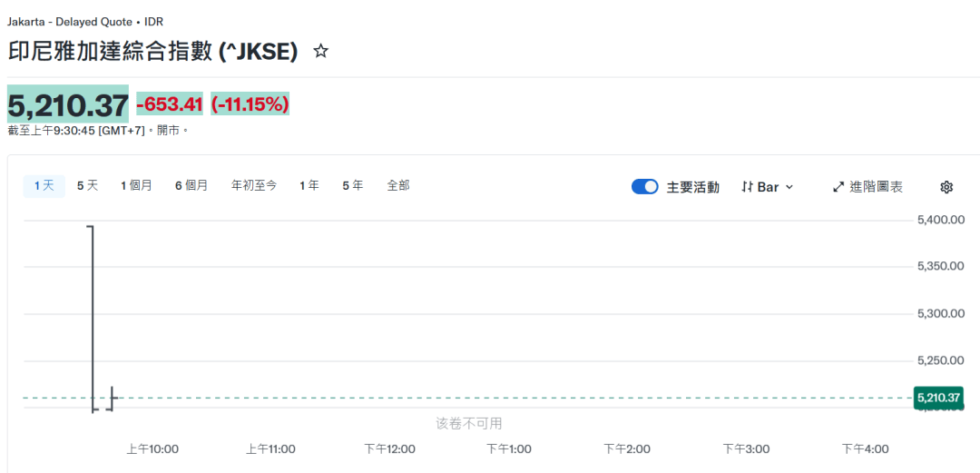Click the Bar chart type icon

[747, 186]
